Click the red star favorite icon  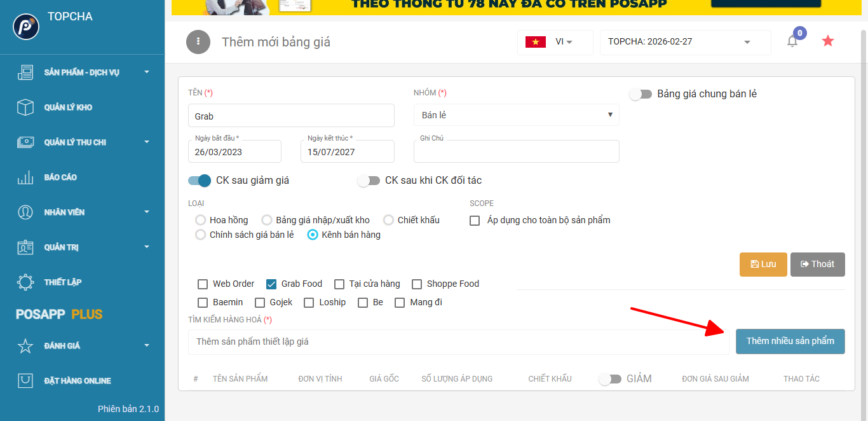[827, 41]
